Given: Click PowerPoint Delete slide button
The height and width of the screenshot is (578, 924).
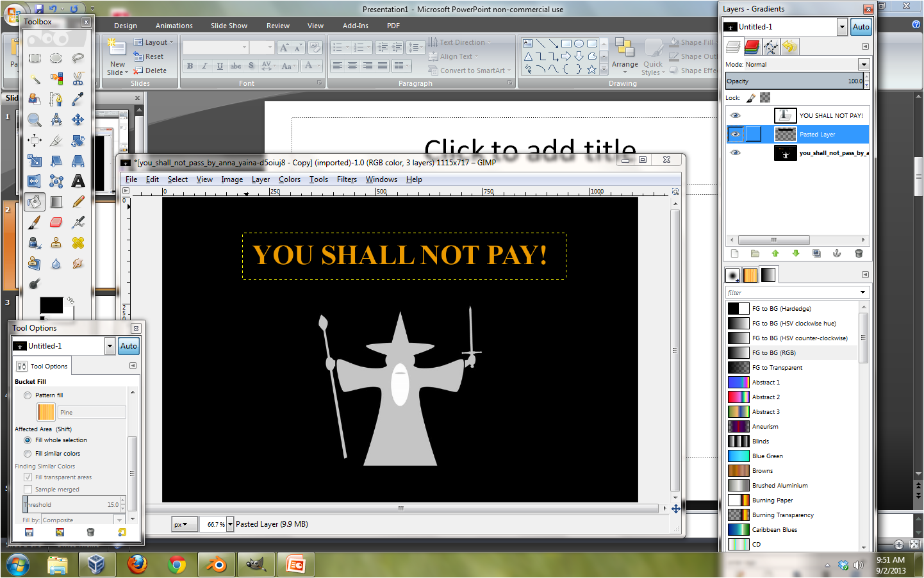Looking at the screenshot, I should pos(150,70).
